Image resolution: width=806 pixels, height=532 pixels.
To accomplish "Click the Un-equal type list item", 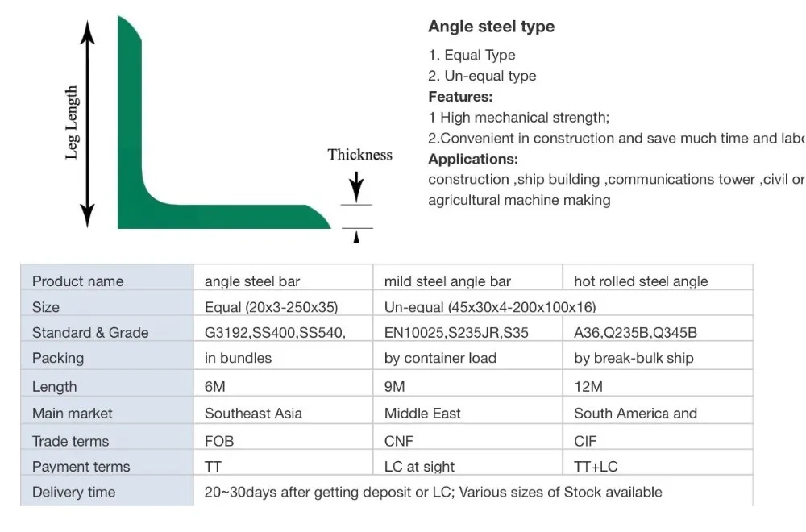I will [x=482, y=76].
